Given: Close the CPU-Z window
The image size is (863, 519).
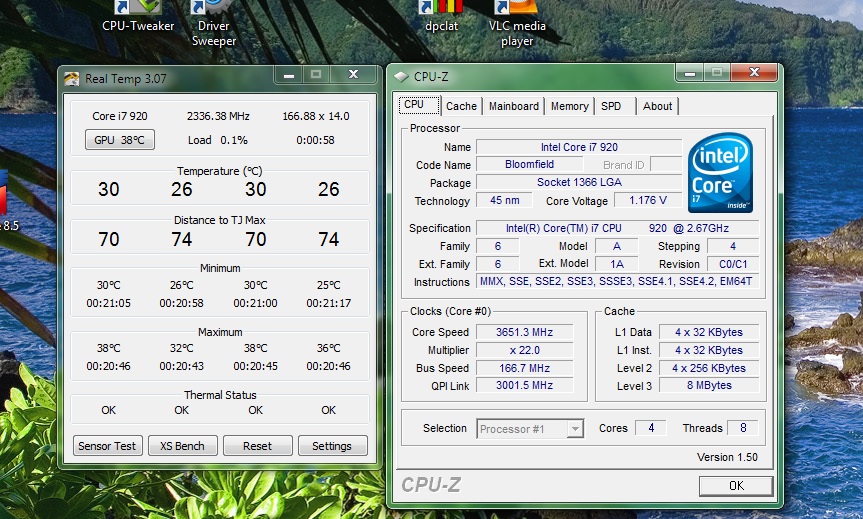Looking at the screenshot, I should coord(755,73).
